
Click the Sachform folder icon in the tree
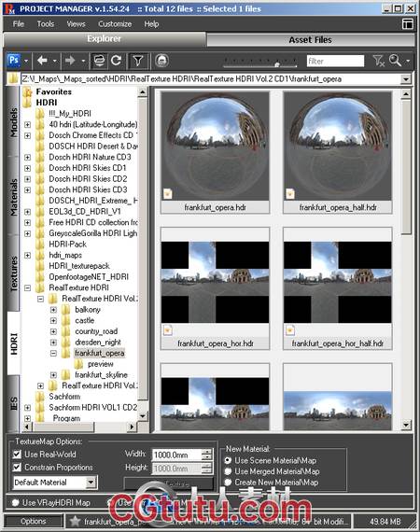click(x=40, y=397)
